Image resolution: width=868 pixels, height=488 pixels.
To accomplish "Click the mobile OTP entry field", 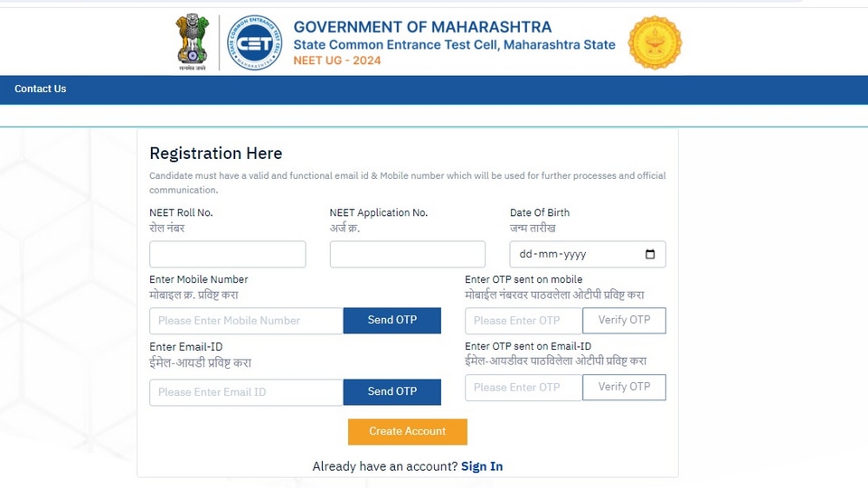I will (524, 320).
